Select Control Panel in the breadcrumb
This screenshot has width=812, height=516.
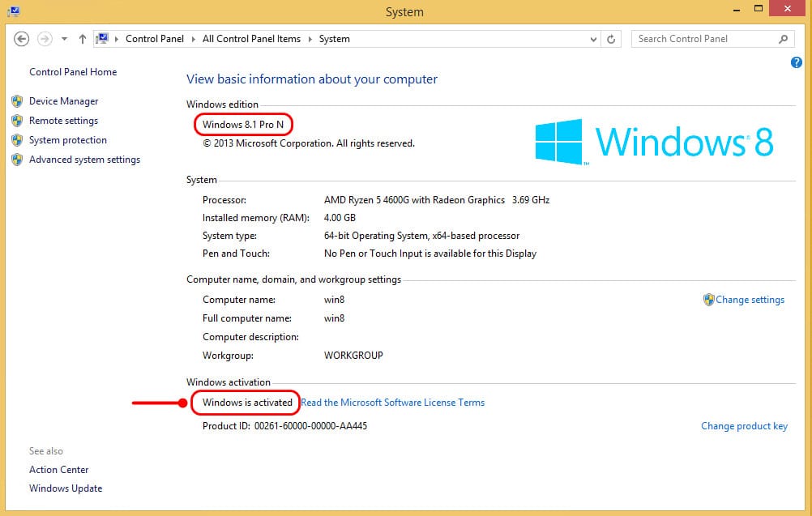154,39
